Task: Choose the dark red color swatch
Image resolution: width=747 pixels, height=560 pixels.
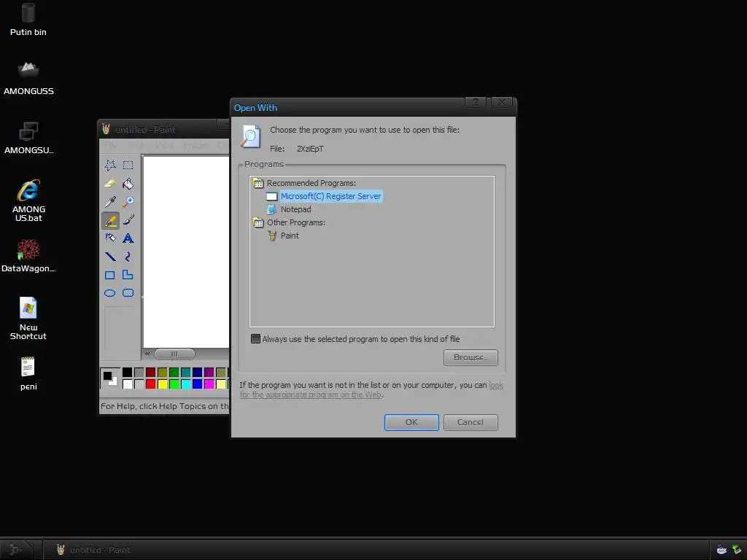Action: [x=150, y=373]
